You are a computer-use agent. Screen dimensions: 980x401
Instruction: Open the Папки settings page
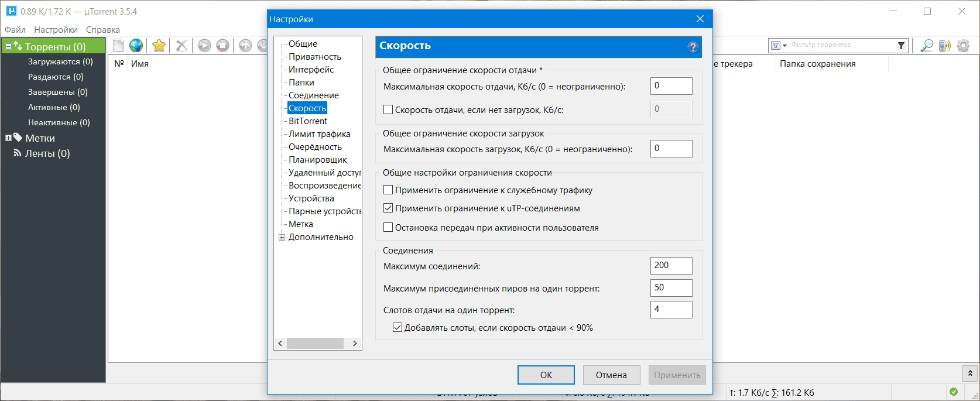tap(301, 82)
